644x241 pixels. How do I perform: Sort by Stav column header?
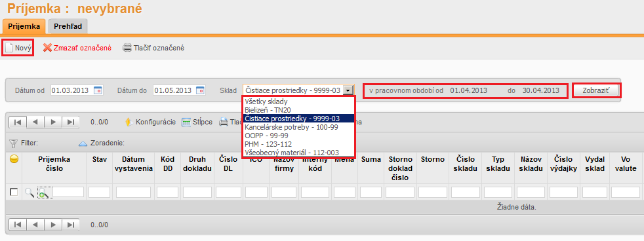click(99, 160)
